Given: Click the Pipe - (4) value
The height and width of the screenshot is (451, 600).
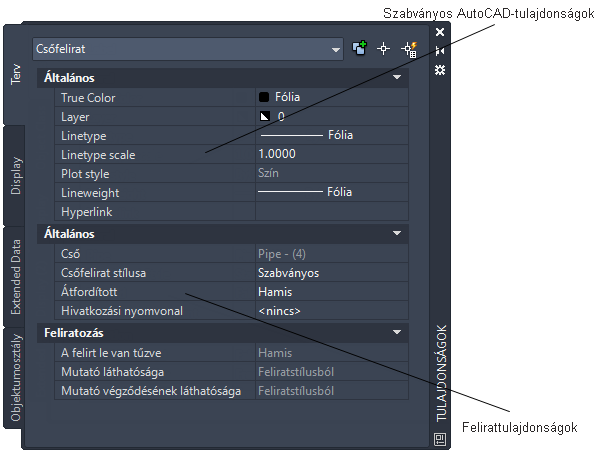Looking at the screenshot, I should 282,254.
